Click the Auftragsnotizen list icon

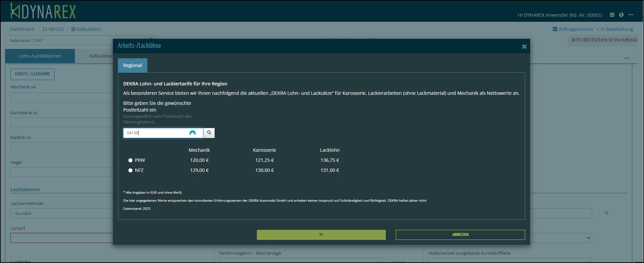[x=555, y=29]
